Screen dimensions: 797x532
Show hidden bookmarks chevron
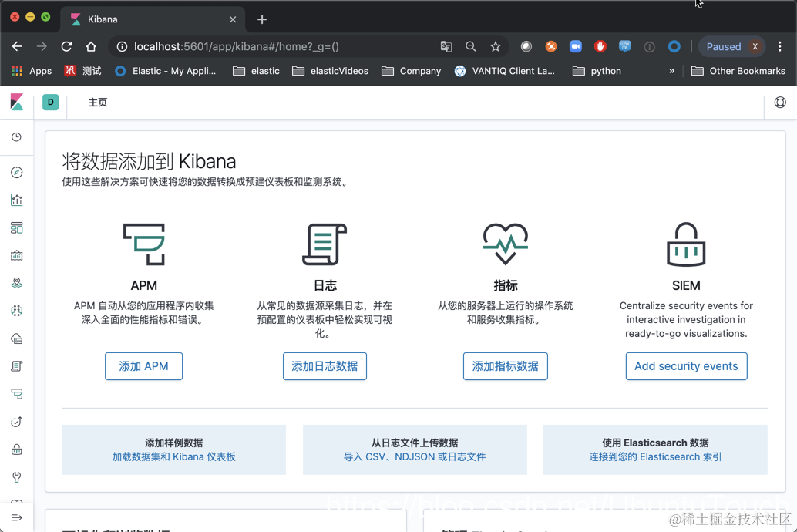671,71
